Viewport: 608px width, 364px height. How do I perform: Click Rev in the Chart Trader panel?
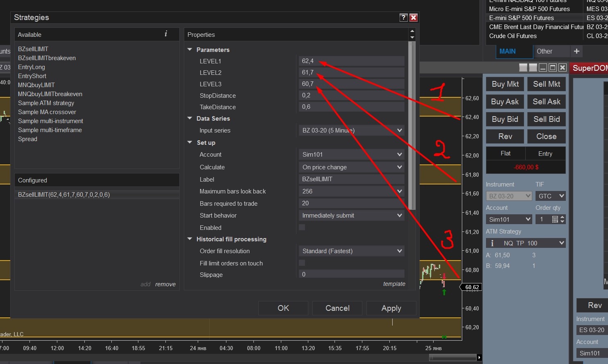click(x=505, y=137)
